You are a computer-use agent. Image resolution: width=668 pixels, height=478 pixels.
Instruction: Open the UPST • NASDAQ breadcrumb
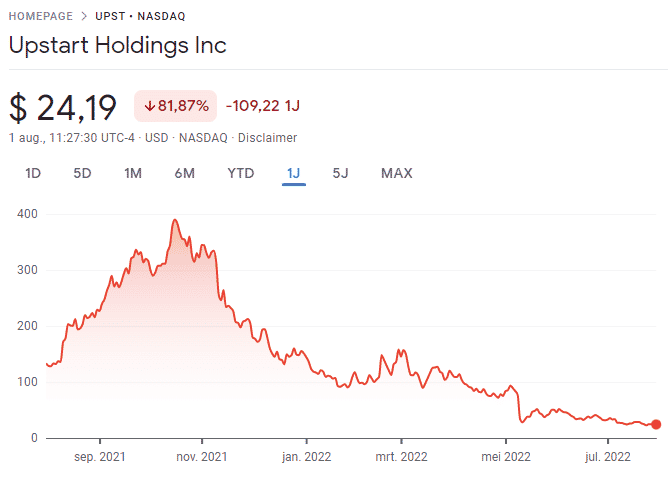(x=140, y=17)
